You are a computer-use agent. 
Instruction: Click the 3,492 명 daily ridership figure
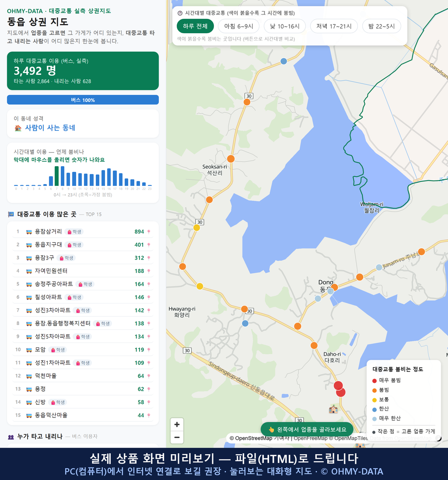pyautogui.click(x=35, y=71)
